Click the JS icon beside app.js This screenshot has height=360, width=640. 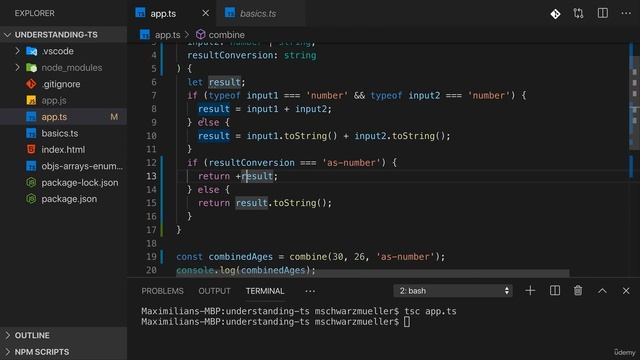point(31,100)
